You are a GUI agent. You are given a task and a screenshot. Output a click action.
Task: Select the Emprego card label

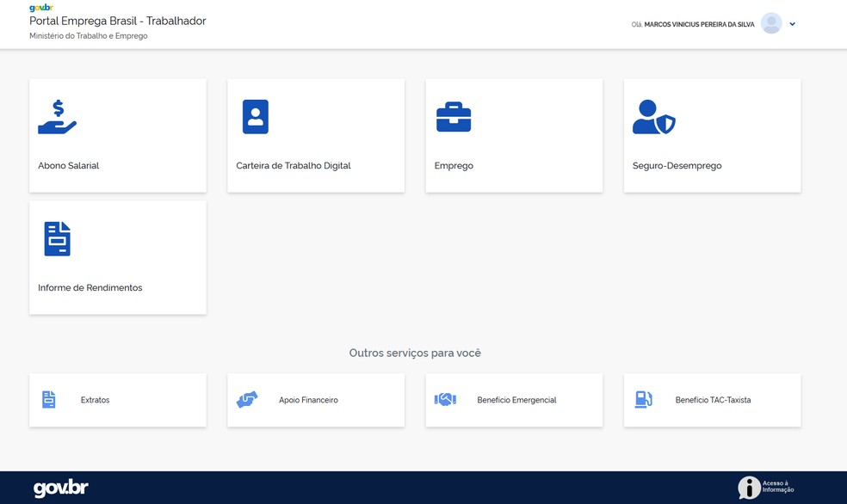(454, 166)
